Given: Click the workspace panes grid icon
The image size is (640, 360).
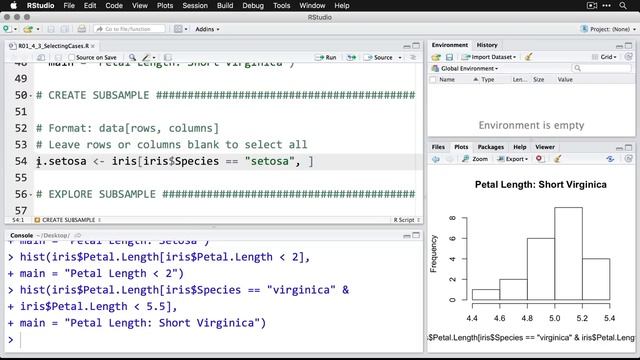Looking at the screenshot, I should (x=178, y=29).
